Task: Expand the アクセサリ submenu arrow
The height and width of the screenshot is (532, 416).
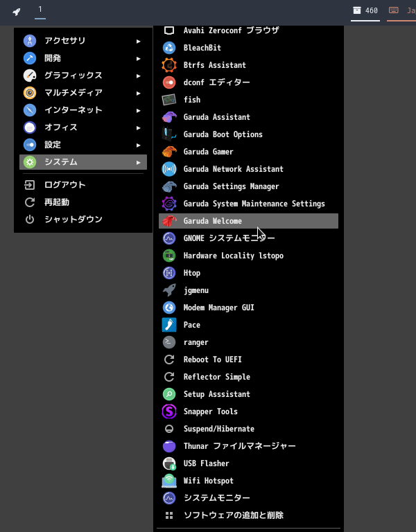Action: tap(139, 42)
